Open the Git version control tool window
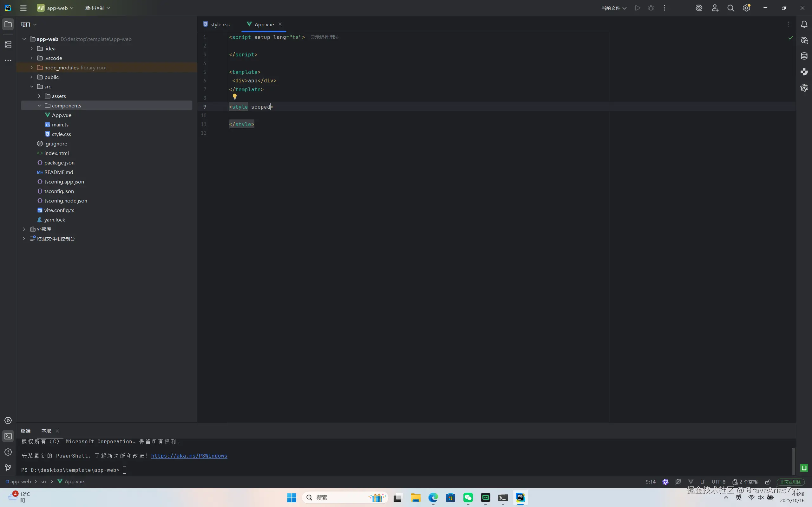This screenshot has width=812, height=507. coord(8,467)
